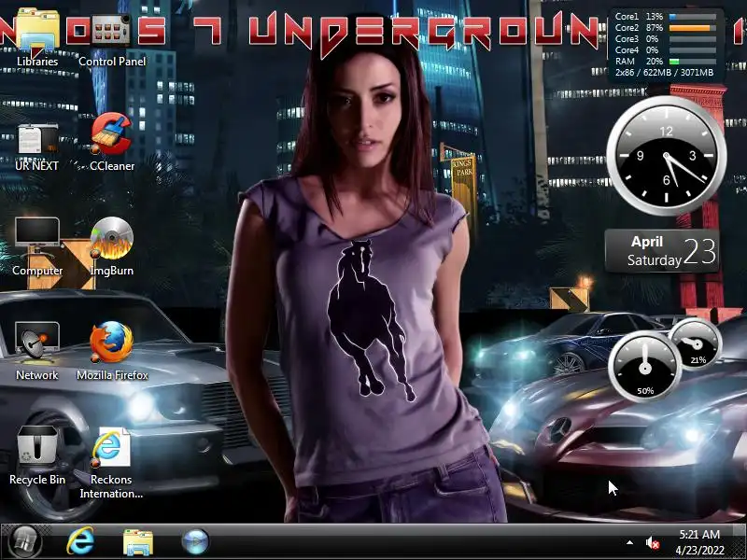Launch Windows Media Player from taskbar

pyautogui.click(x=195, y=542)
